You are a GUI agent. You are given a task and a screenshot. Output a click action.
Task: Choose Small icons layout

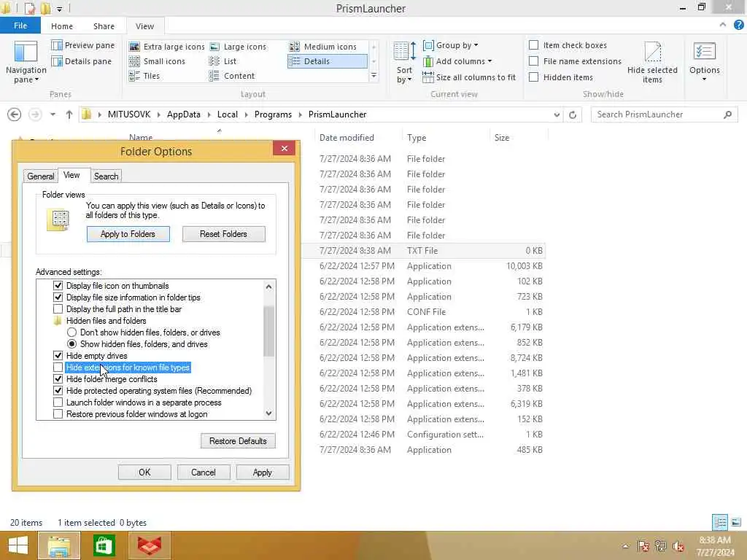pyautogui.click(x=158, y=61)
